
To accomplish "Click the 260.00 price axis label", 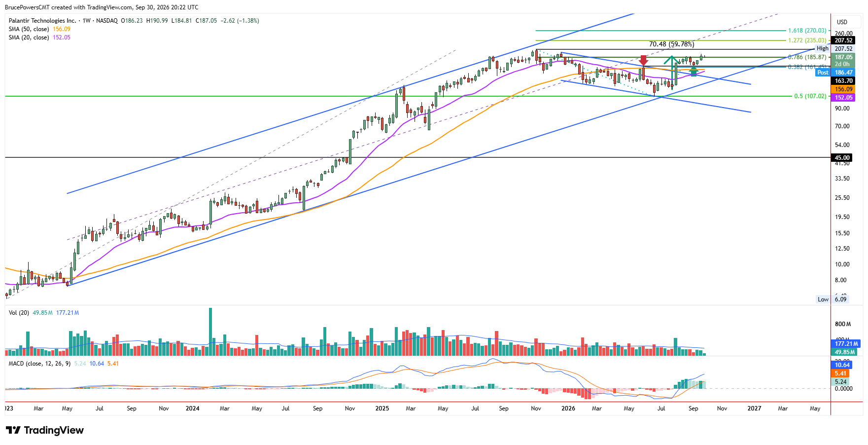I will (x=843, y=34).
